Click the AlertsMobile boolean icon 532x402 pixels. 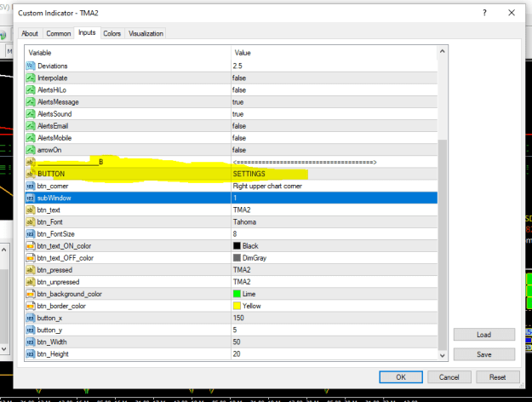31,138
